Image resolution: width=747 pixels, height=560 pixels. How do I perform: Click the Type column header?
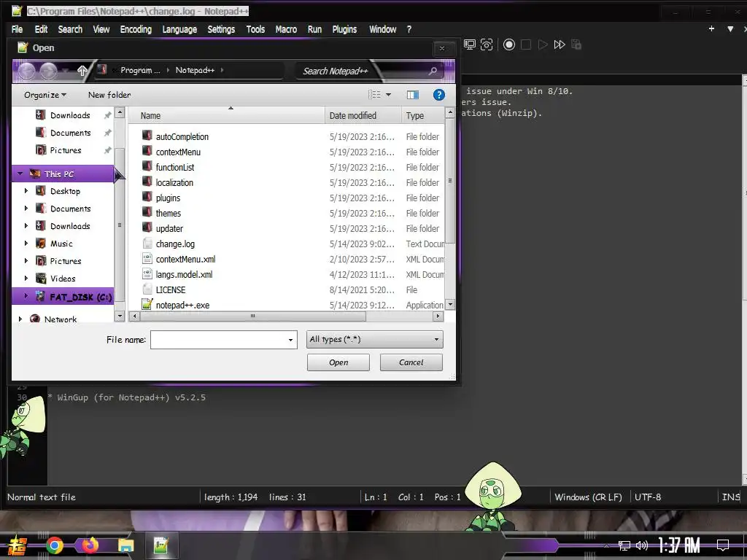[x=422, y=116]
